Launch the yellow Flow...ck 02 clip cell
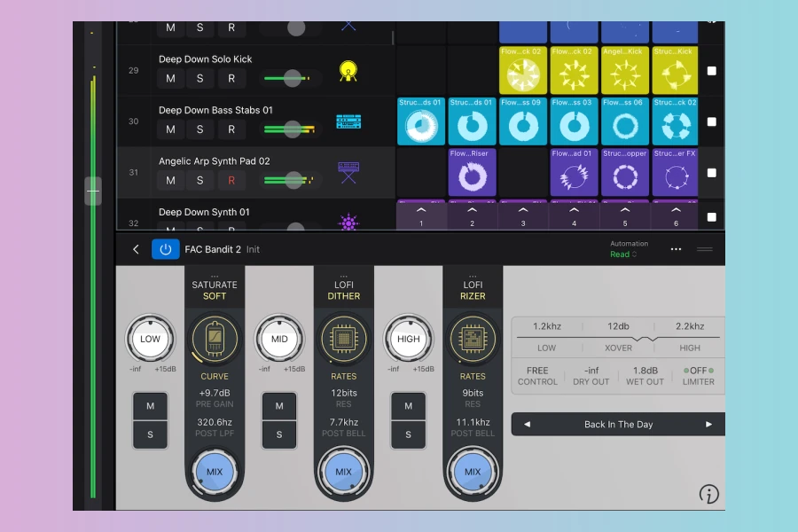Image resolution: width=798 pixels, height=532 pixels. [x=523, y=72]
